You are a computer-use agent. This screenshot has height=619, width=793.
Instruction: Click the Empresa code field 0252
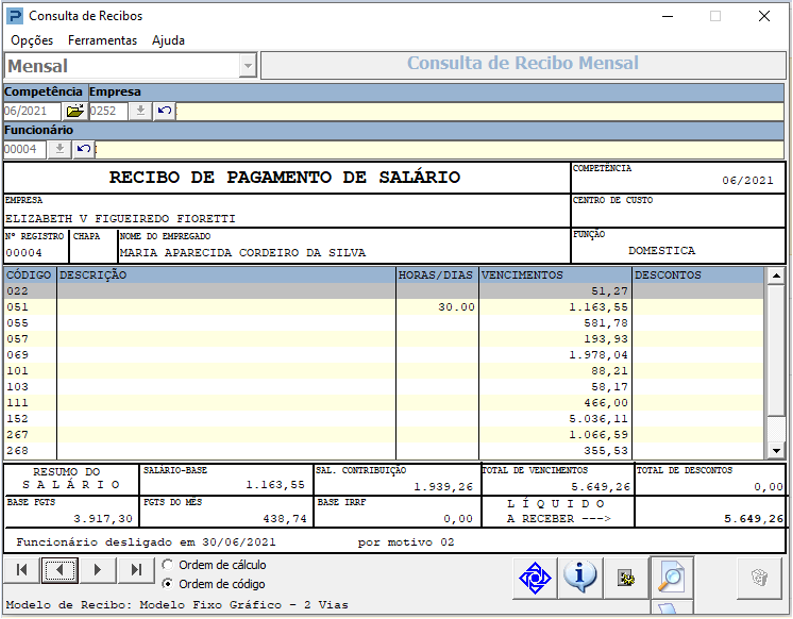point(108,111)
